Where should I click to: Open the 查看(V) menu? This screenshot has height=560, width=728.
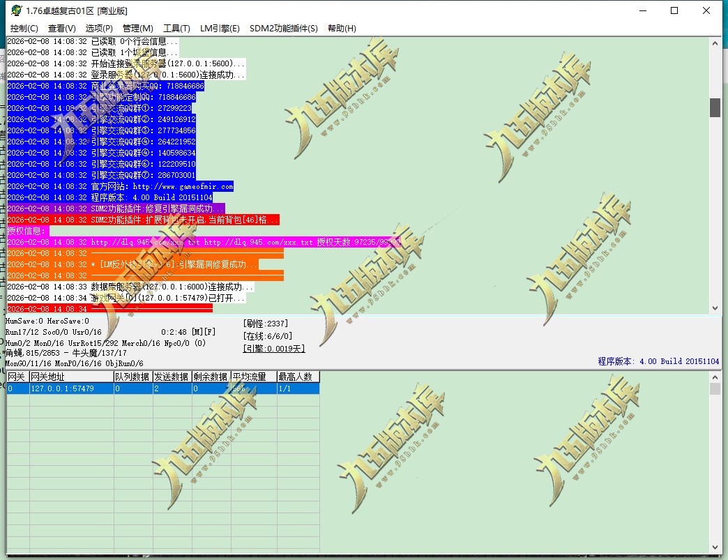coord(62,29)
